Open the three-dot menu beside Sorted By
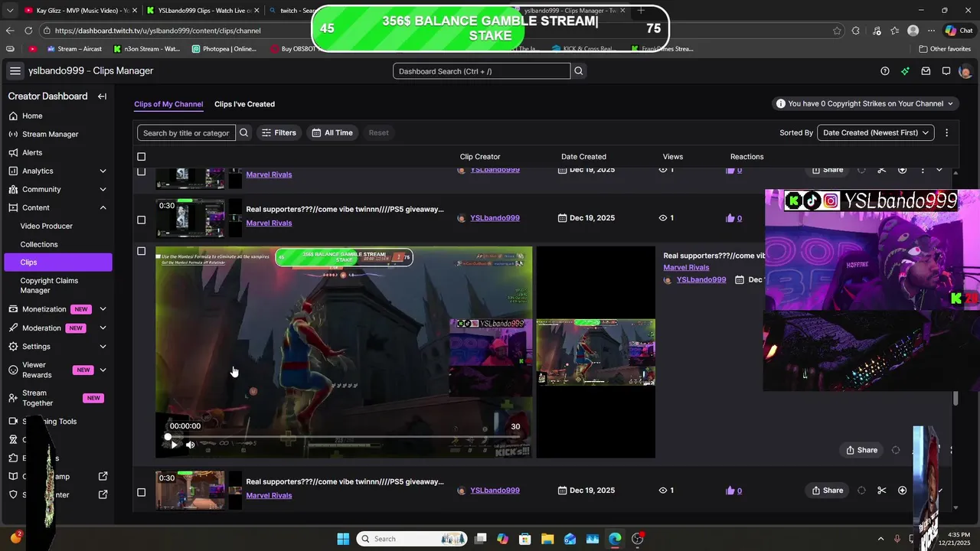Image resolution: width=980 pixels, height=551 pixels. point(946,133)
